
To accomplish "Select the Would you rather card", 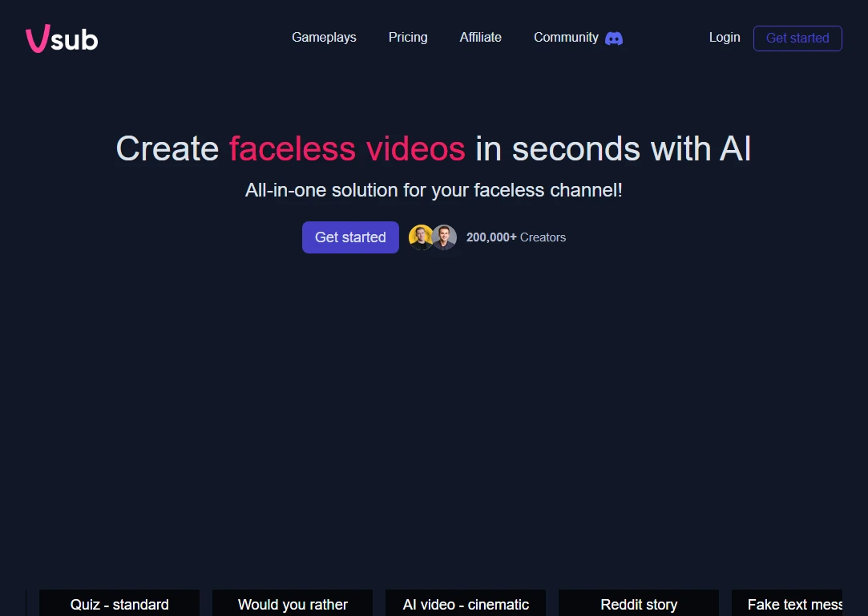I will tap(293, 604).
